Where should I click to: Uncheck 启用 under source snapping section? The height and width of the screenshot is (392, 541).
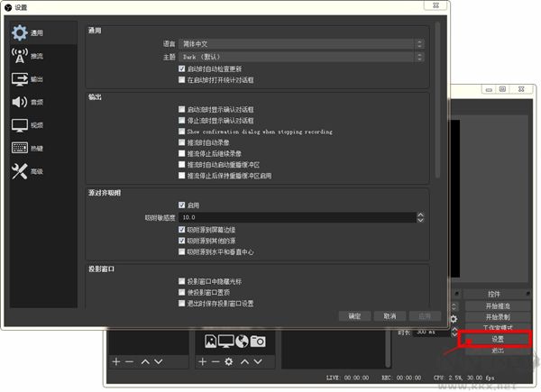(182, 205)
